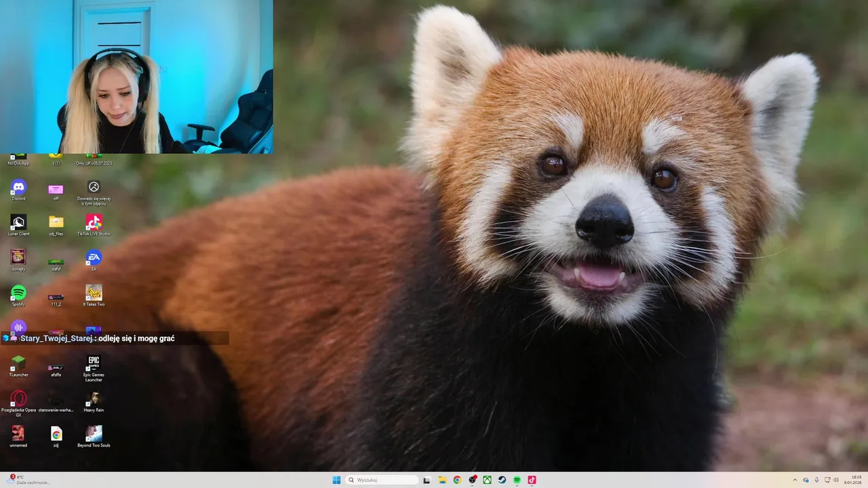
Task: Open the weather widget showing 6°C
Action: coord(28,480)
